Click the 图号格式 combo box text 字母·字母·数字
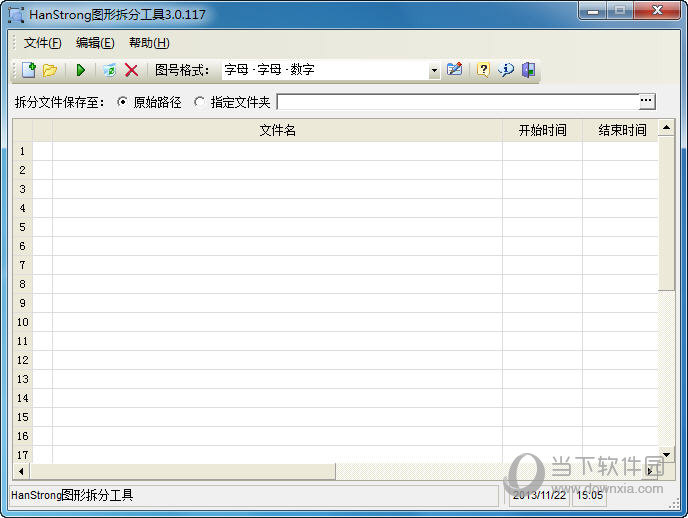Viewport: 688px width, 518px height. click(x=269, y=70)
